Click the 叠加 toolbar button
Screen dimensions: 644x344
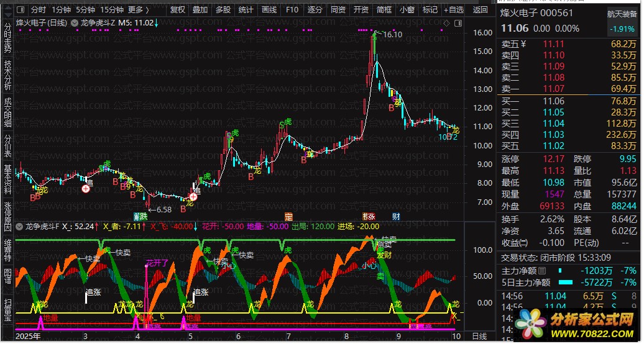click(x=200, y=9)
